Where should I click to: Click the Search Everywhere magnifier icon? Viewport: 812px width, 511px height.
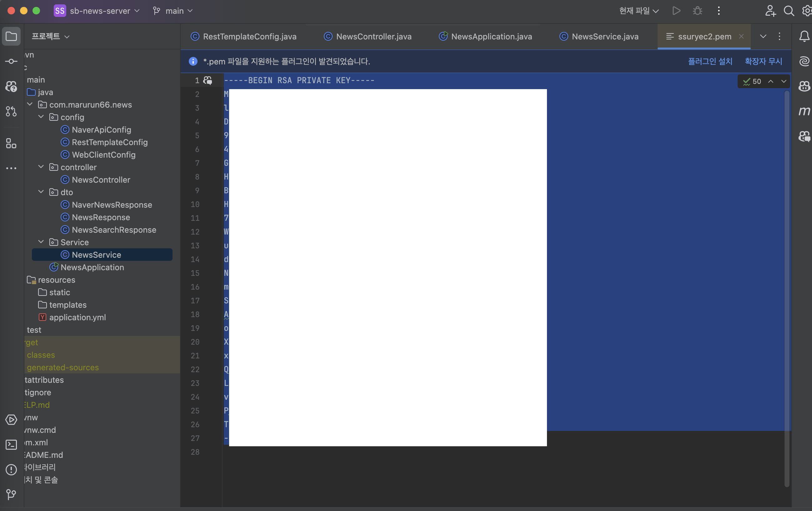789,11
